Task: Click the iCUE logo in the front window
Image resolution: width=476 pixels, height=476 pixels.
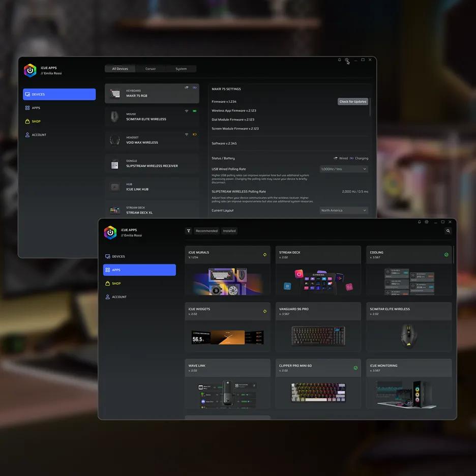Action: tap(110, 232)
